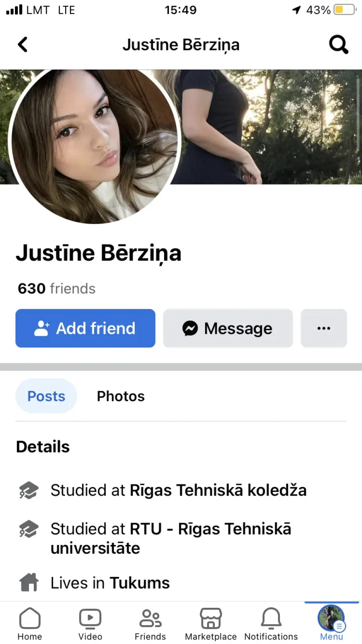362x644 pixels.
Task: Open the Rīgas Tehniskā koledža link
Action: tap(218, 490)
